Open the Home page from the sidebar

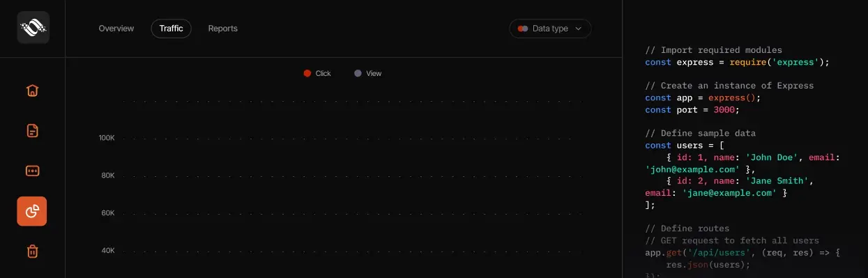point(32,91)
